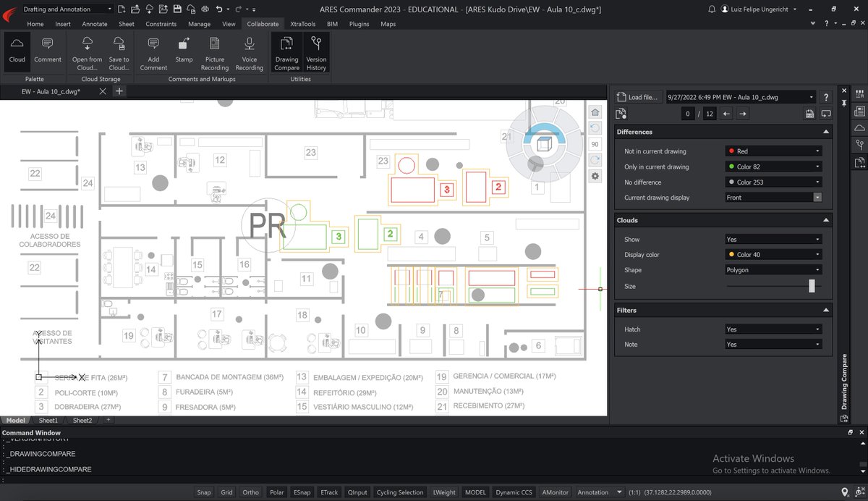Toggle ETrack in status bar

coord(329,492)
